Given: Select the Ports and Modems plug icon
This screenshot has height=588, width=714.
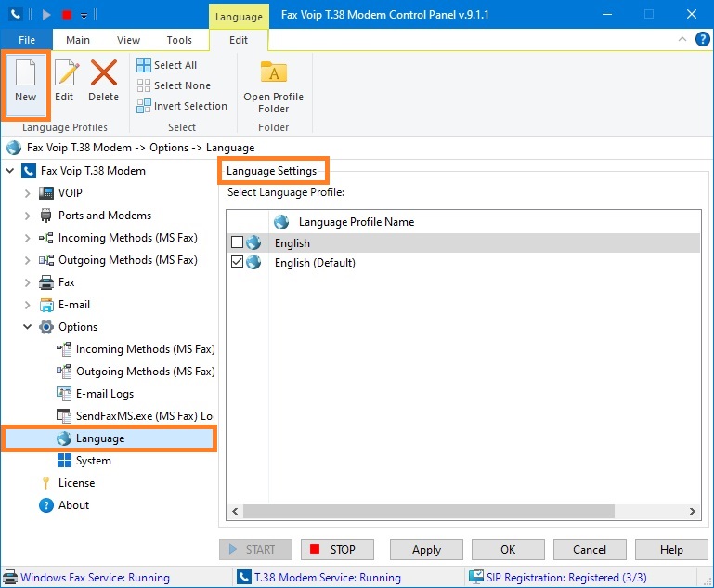Looking at the screenshot, I should [x=46, y=216].
